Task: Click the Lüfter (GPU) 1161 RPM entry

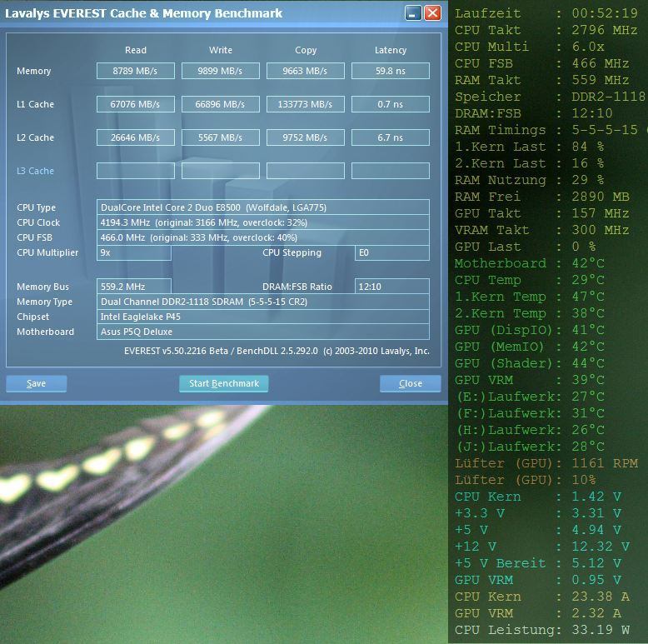Action: click(x=546, y=463)
